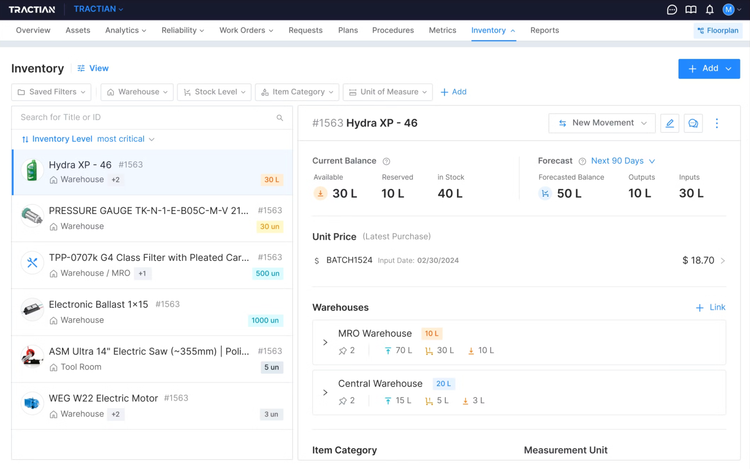The image size is (750, 469).
Task: Open the comments icon in item header
Action: coord(693,123)
